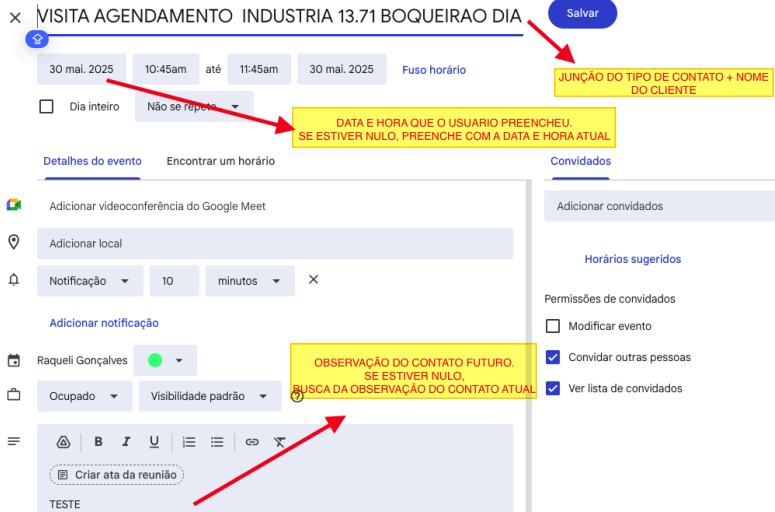Enable the Dia inteiro checkbox
This screenshot has height=512, width=775.
pyautogui.click(x=46, y=107)
